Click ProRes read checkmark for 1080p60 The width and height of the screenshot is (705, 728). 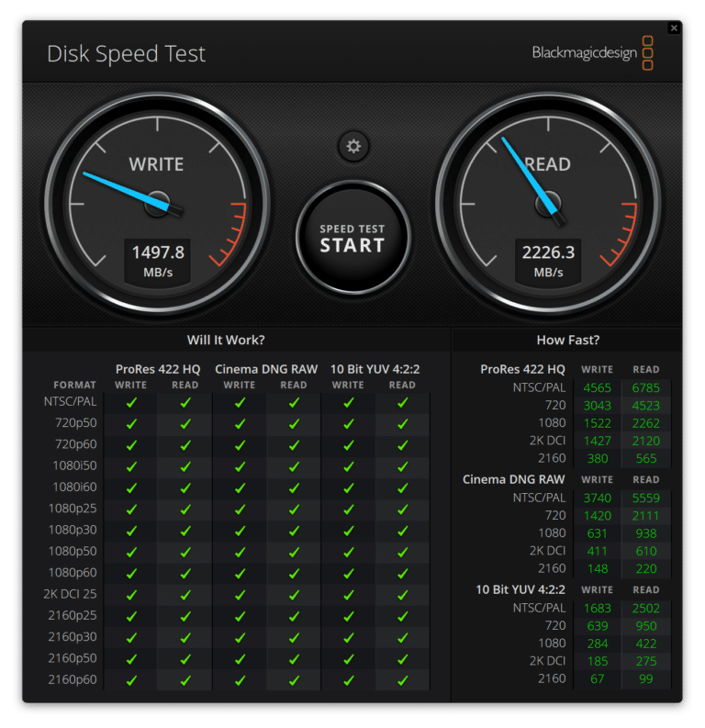point(185,574)
